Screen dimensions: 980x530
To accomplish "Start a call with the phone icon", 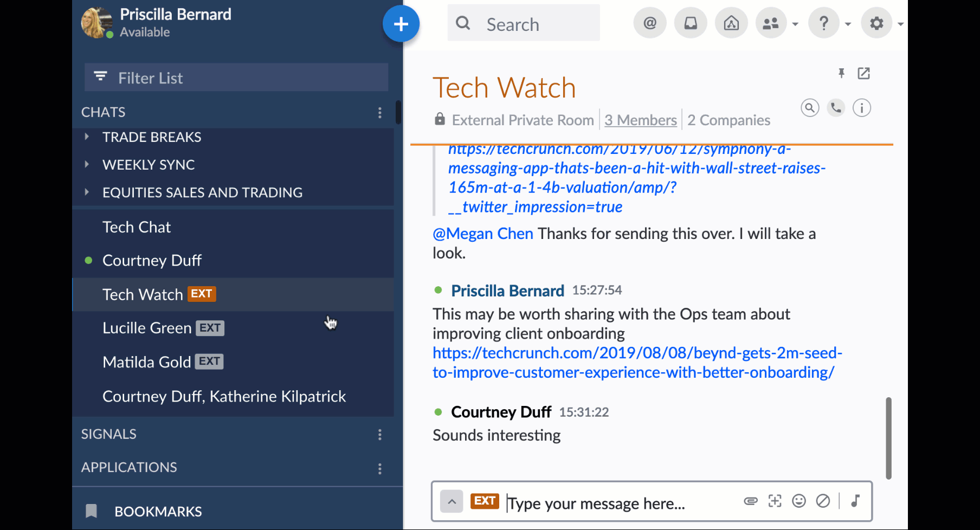I will pyautogui.click(x=836, y=108).
